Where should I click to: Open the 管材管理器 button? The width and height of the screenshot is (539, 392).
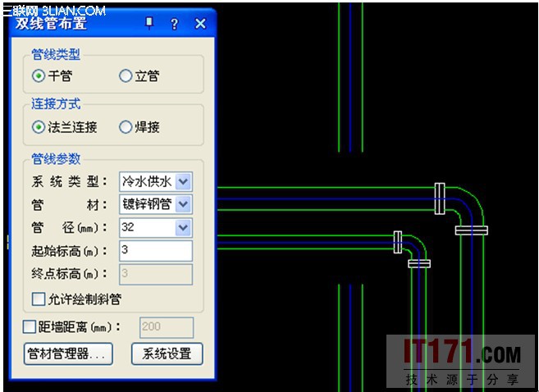[69, 354]
